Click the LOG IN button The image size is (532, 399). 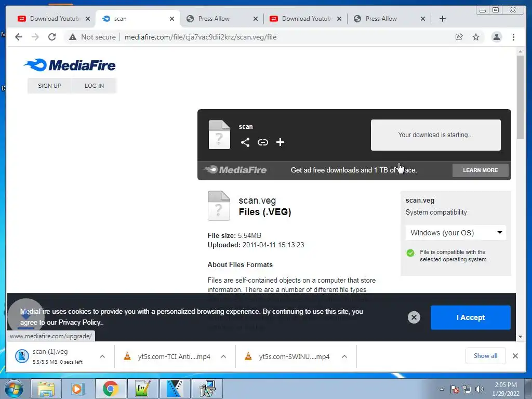(x=95, y=86)
